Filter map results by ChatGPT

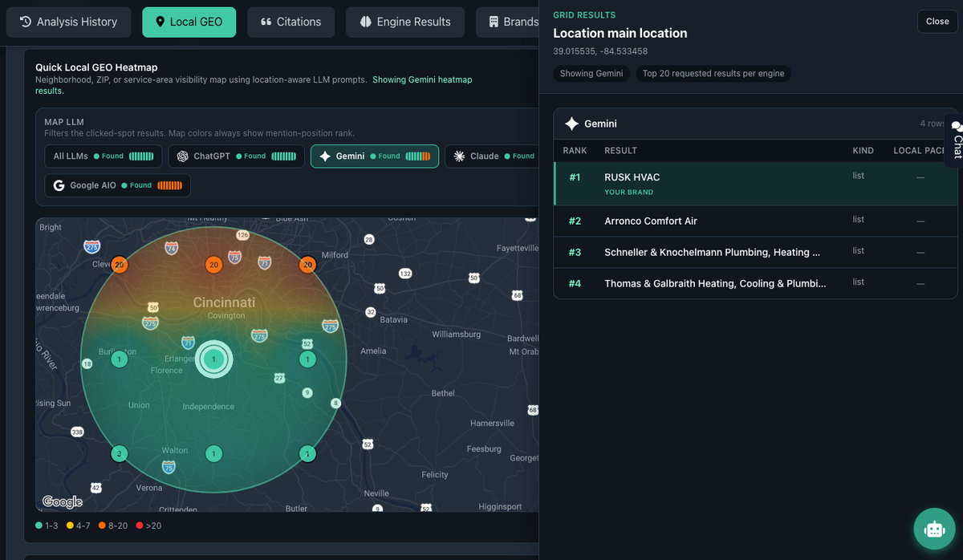237,156
